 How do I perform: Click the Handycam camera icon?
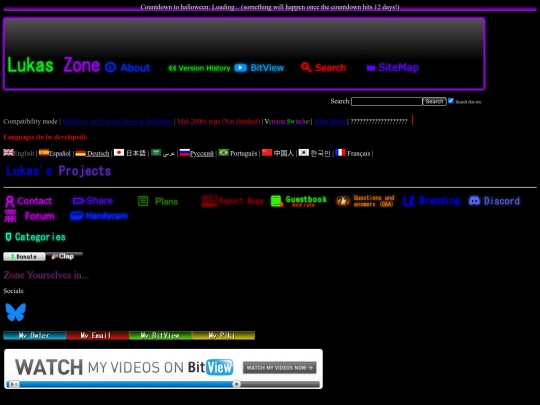point(76,216)
